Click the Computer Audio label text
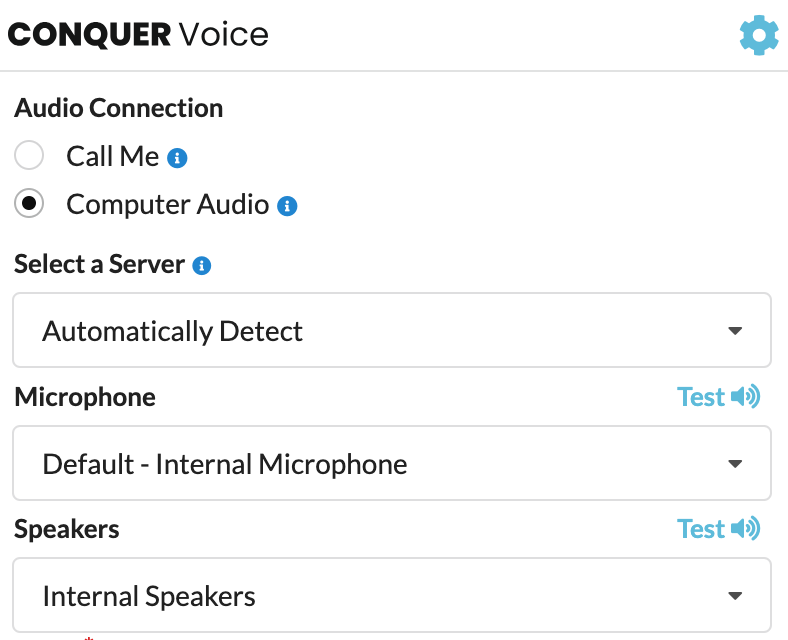The image size is (788, 640). (167, 204)
